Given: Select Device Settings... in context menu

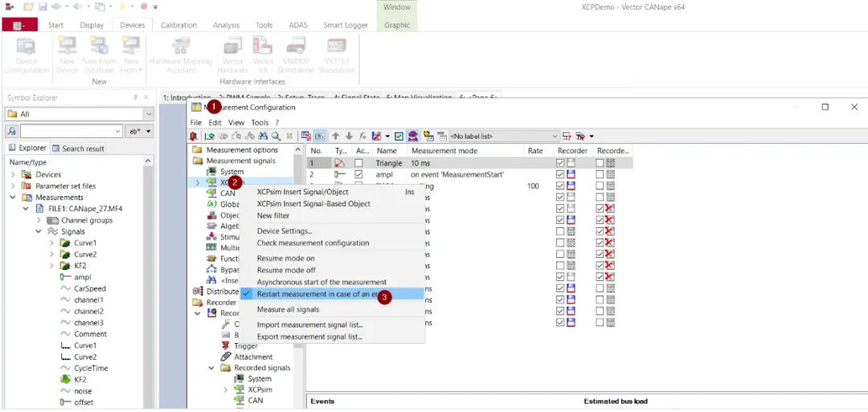Looking at the screenshot, I should pyautogui.click(x=285, y=230).
